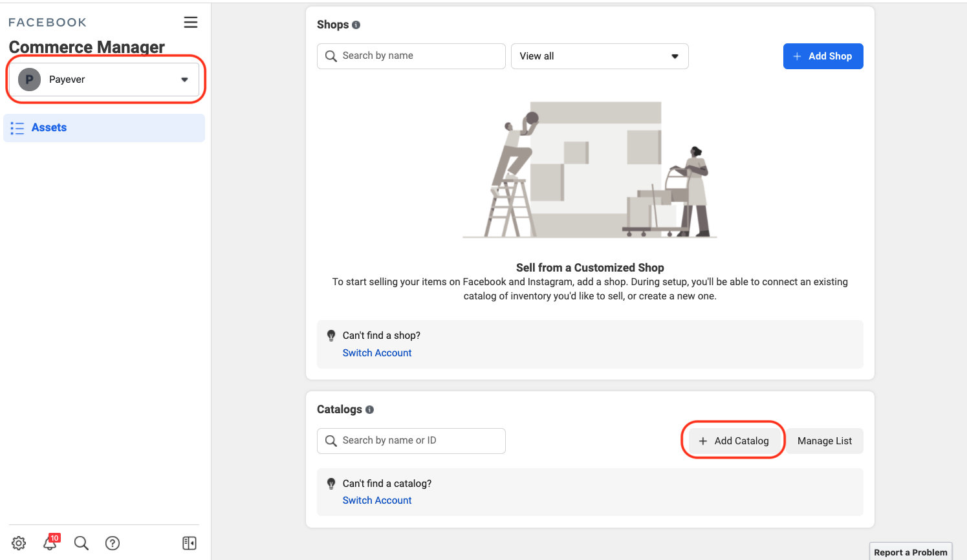Open Manage List for catalogs
Screen dimensions: 967x560
click(825, 441)
